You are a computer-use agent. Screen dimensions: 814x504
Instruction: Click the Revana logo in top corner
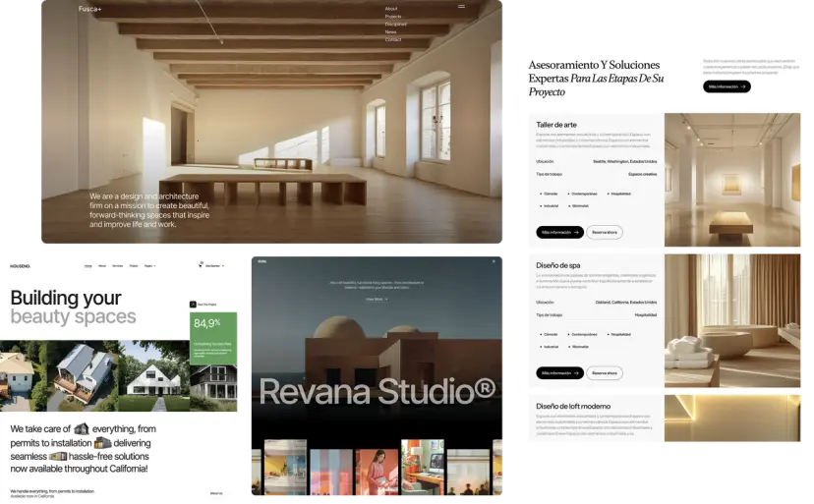click(x=262, y=261)
